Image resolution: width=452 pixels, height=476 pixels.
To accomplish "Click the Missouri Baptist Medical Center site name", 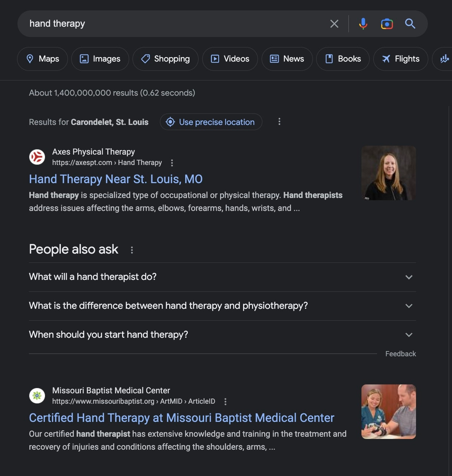I will tap(111, 390).
